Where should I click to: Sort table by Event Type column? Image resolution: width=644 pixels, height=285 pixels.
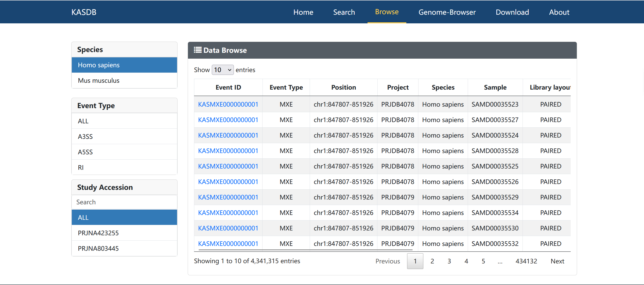pos(286,87)
